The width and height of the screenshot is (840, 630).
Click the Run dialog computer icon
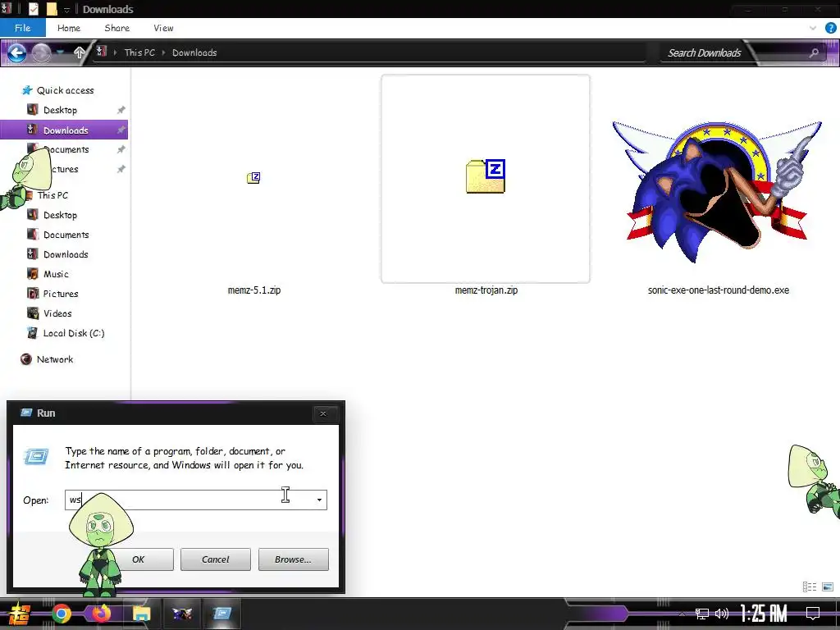(37, 456)
